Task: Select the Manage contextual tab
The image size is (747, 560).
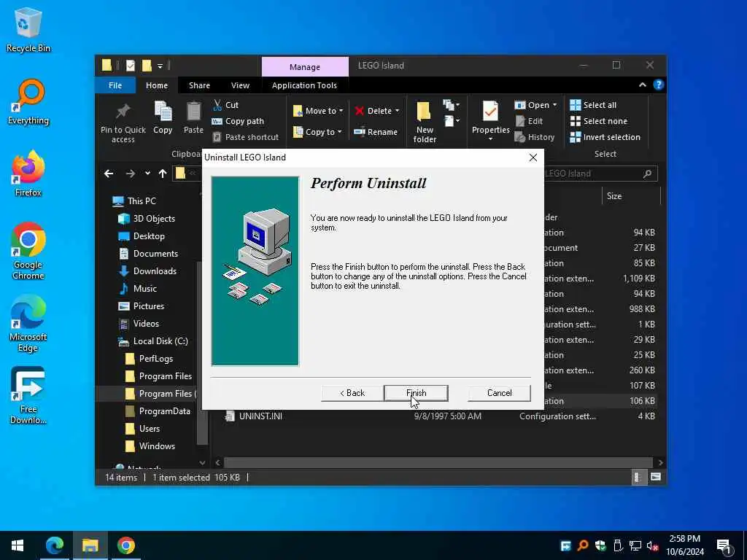Action: click(x=305, y=66)
